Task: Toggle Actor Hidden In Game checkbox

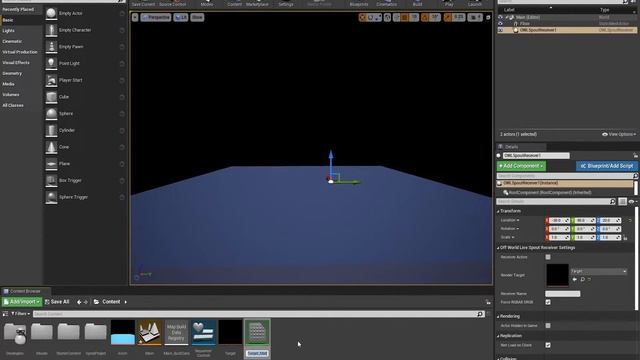Action: [x=548, y=326]
